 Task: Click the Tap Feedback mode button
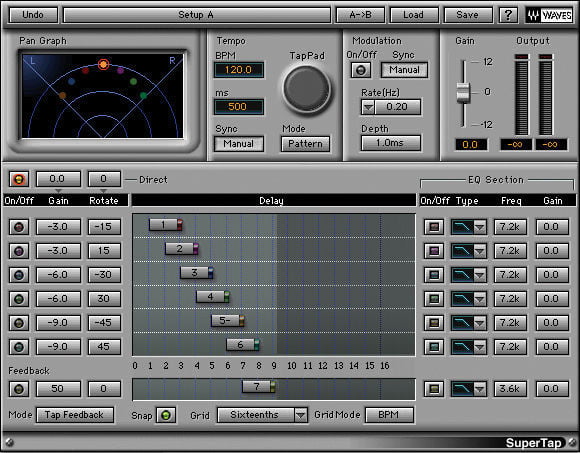coord(75,415)
